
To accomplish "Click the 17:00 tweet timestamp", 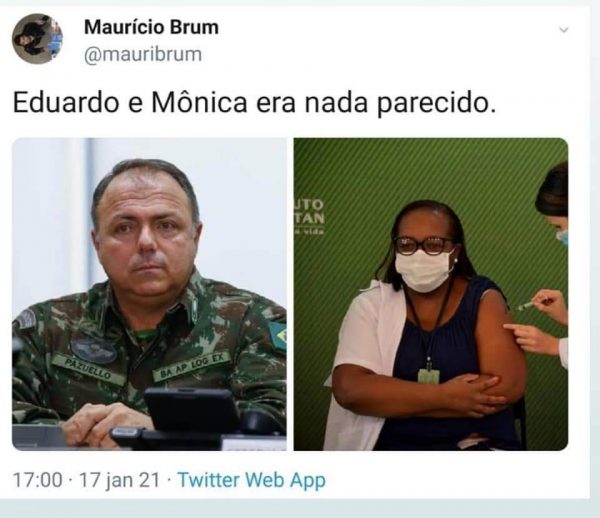I will (38, 480).
